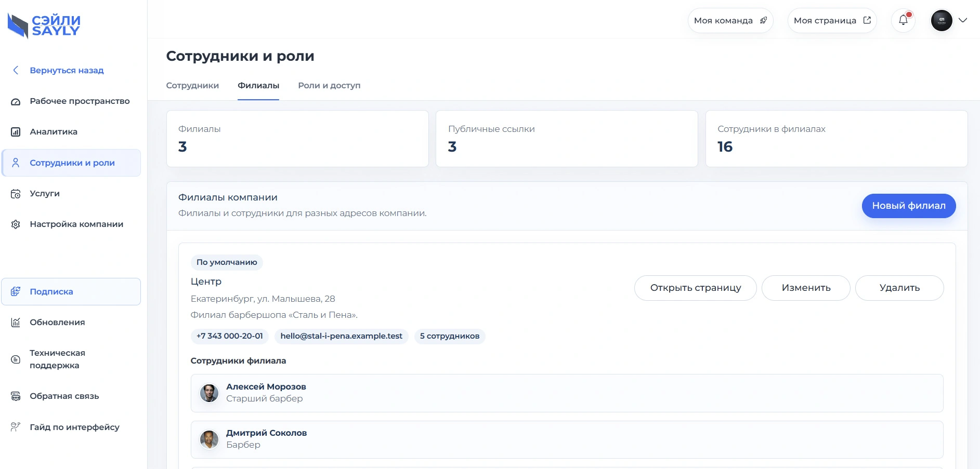Click the Подписка icon in sidebar
Image resolution: width=980 pixels, height=469 pixels.
click(x=16, y=291)
